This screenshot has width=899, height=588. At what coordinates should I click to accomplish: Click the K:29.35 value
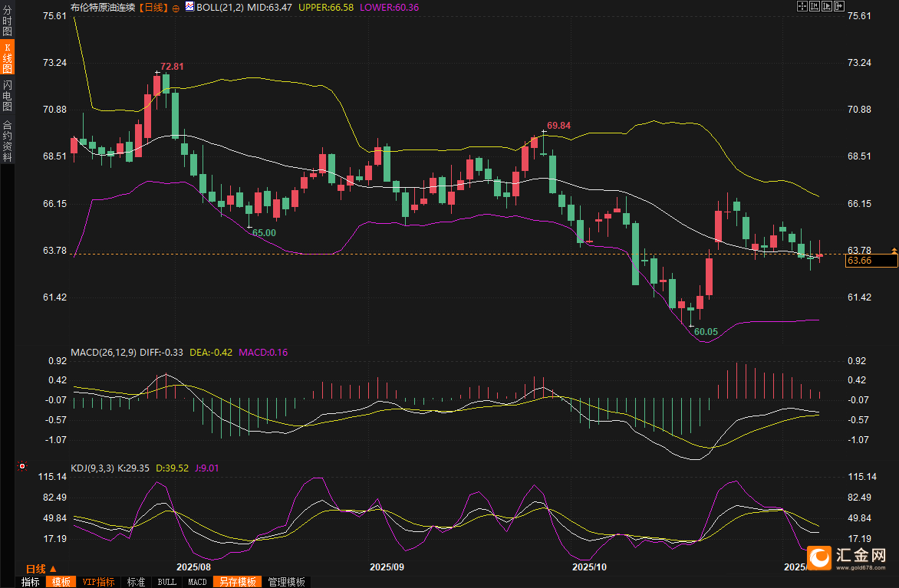point(133,468)
